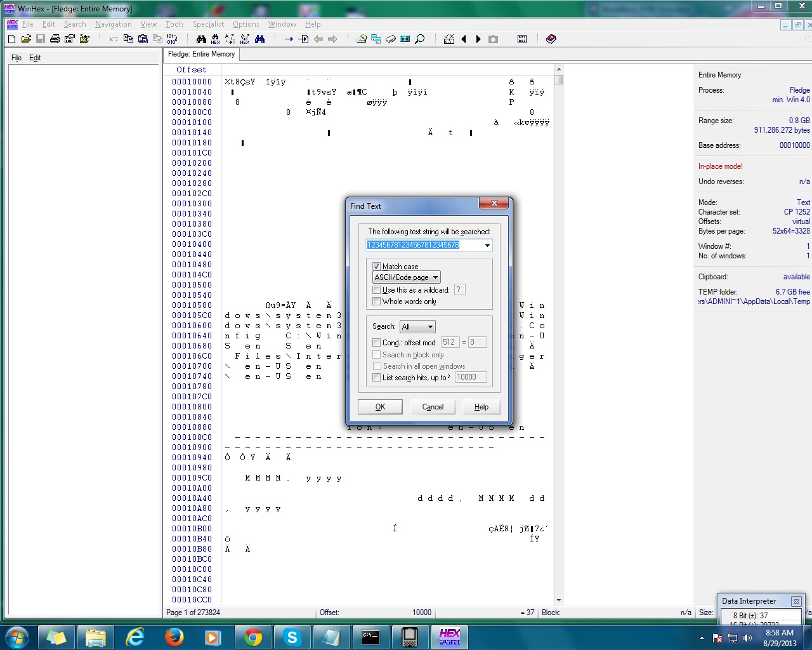Image resolution: width=812 pixels, height=650 pixels.
Task: Click the Find Text binoculars icon
Action: click(x=201, y=39)
